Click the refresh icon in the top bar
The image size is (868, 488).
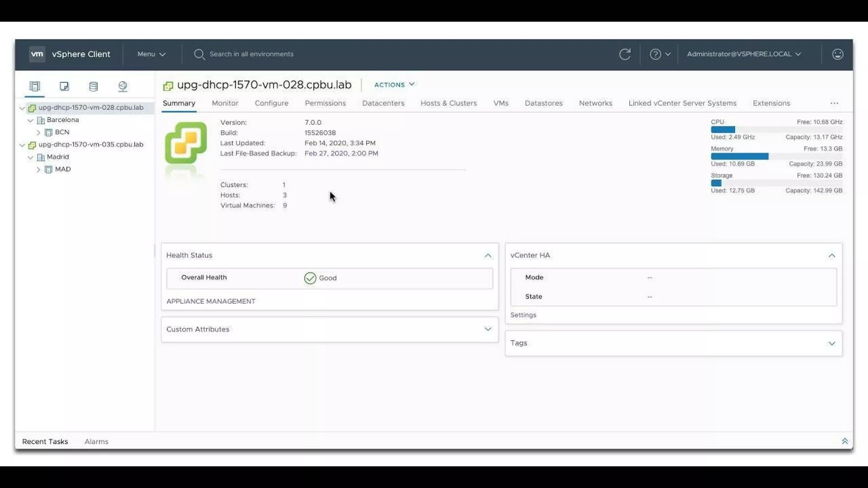point(625,54)
